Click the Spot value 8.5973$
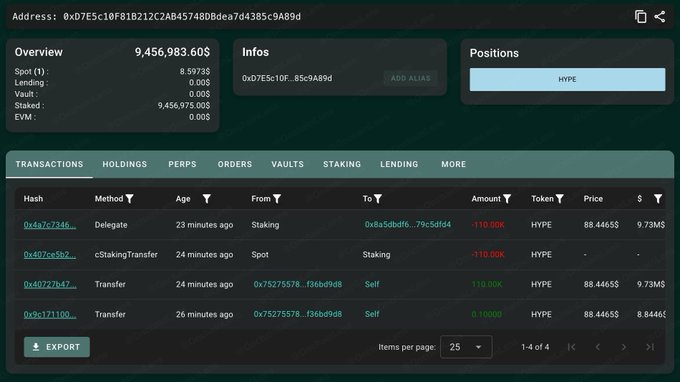The height and width of the screenshot is (382, 680). [195, 71]
